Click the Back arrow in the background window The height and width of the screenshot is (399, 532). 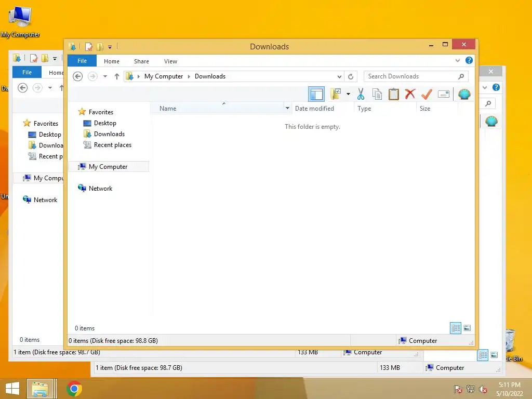click(23, 88)
